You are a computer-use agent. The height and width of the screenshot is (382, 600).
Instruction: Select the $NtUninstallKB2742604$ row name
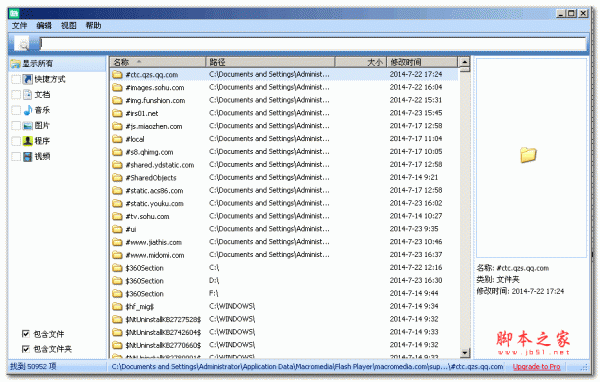pyautogui.click(x=163, y=332)
